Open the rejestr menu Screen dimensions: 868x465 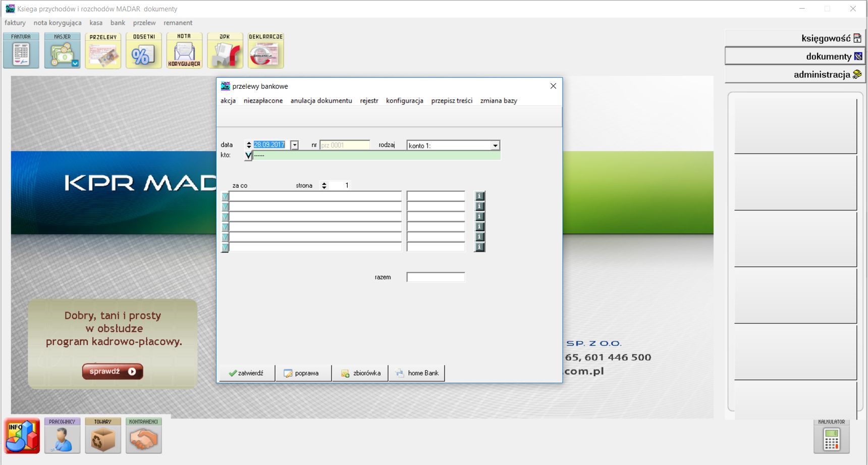[369, 100]
